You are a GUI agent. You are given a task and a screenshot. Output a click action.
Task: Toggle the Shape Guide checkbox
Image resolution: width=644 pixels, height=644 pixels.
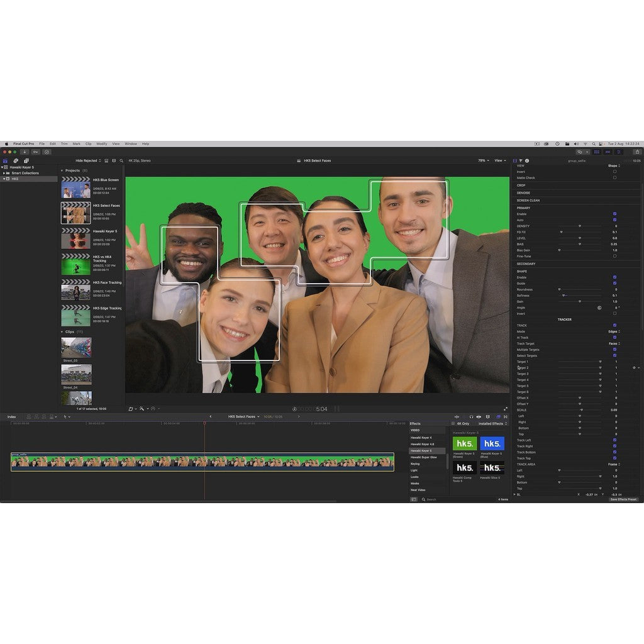click(x=615, y=284)
